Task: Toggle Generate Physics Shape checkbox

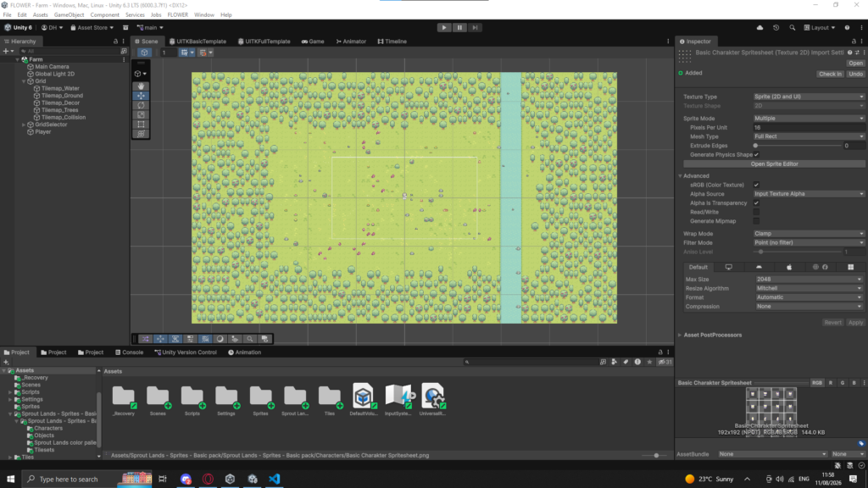Action: click(756, 155)
